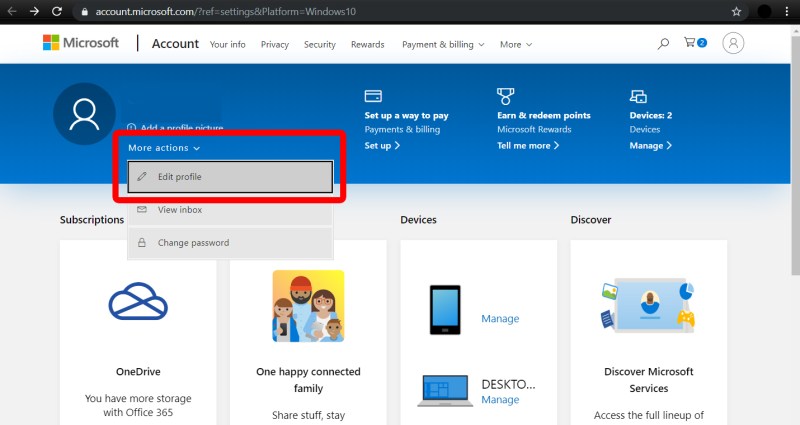This screenshot has height=425, width=800.
Task: Click the padlock icon in the address bar
Action: [85, 12]
